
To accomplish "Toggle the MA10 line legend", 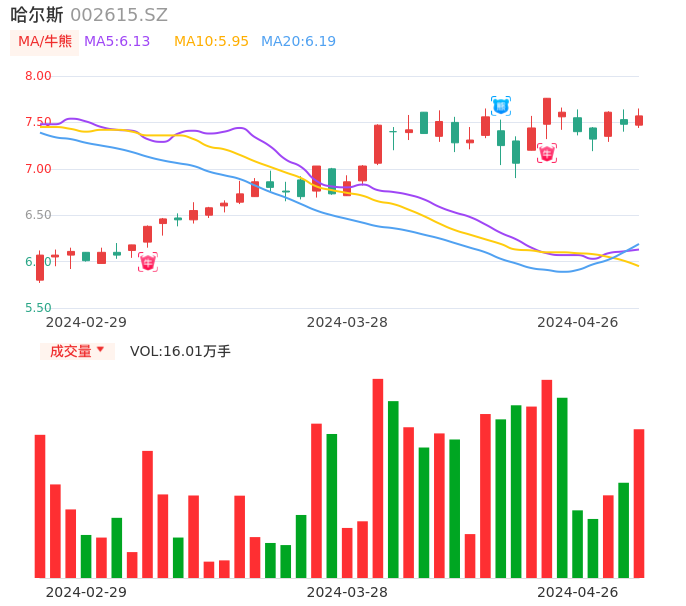I will pos(211,42).
